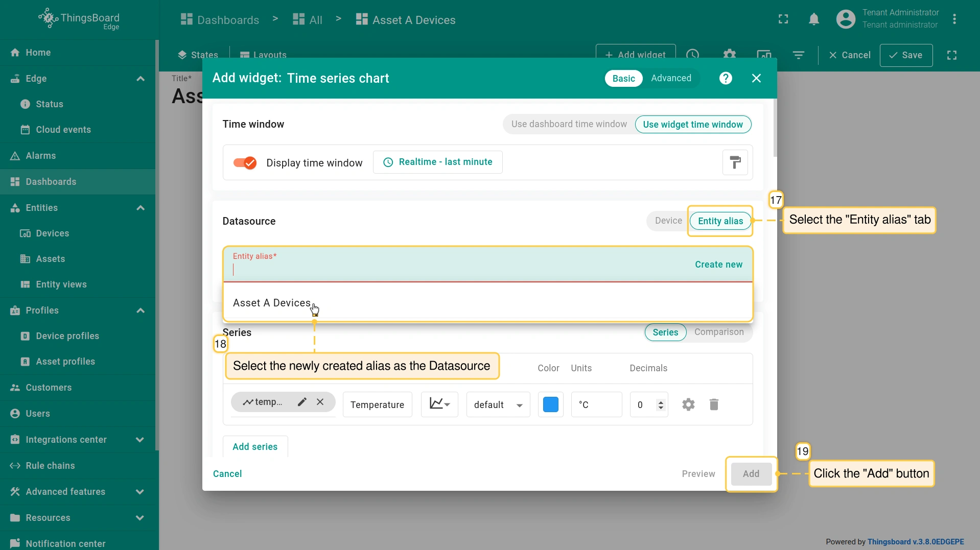Open the default axis dropdown
Viewport: 980px width, 550px height.
[x=498, y=404]
